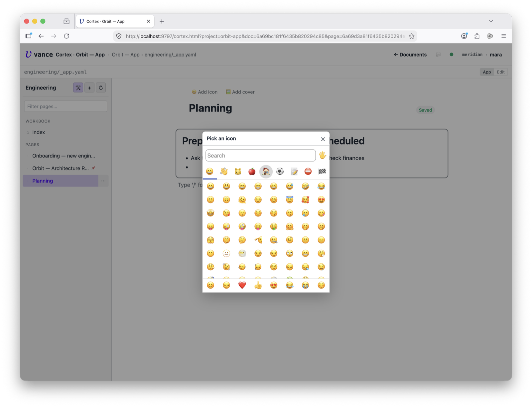Switch to Edit view mode
The image size is (532, 407).
(501, 72)
